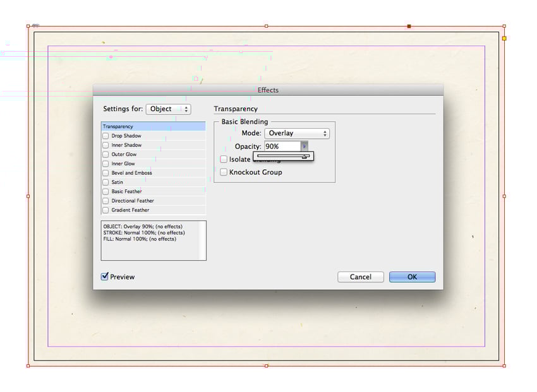Enable the Bevel and Emboss effect

[105, 173]
